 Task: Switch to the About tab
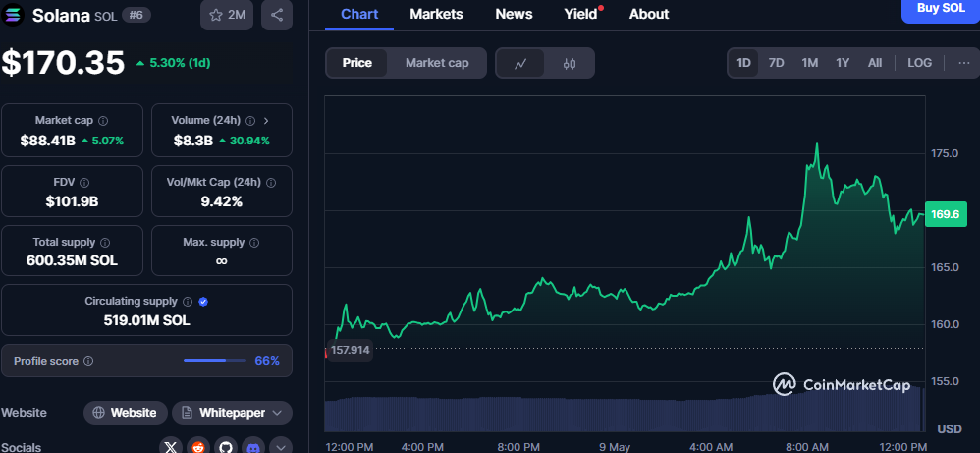(x=649, y=14)
